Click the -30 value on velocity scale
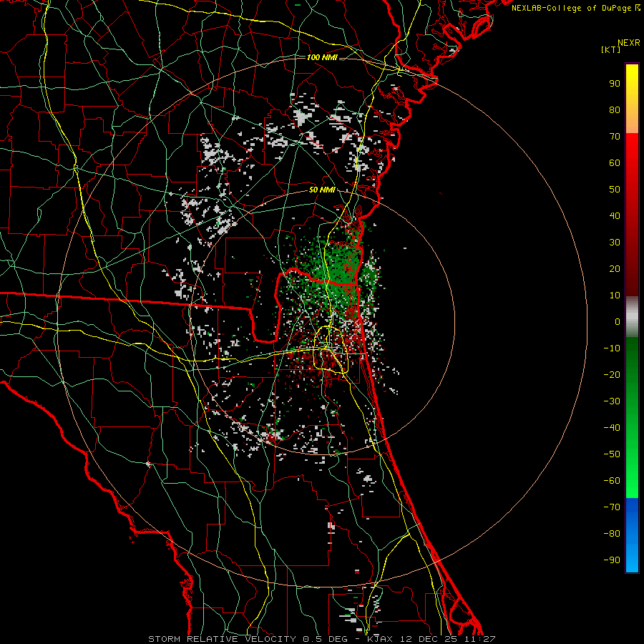Screen dimensions: 644x644 click(612, 401)
